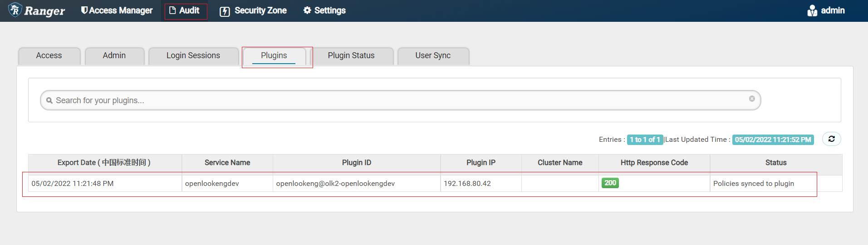
Task: Click the magnifier icon in search box
Action: pos(49,100)
